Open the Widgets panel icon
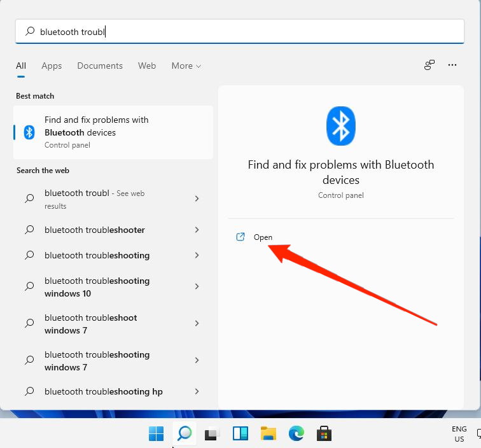This screenshot has width=481, height=448. click(240, 434)
